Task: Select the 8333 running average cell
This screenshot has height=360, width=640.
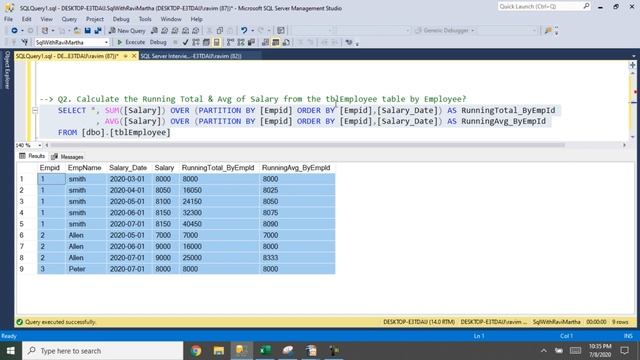Action: tap(297, 258)
